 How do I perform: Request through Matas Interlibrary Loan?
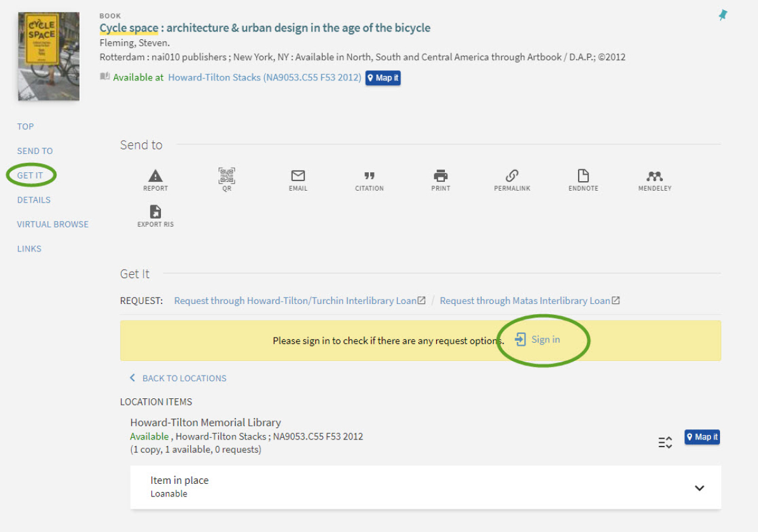pos(525,301)
